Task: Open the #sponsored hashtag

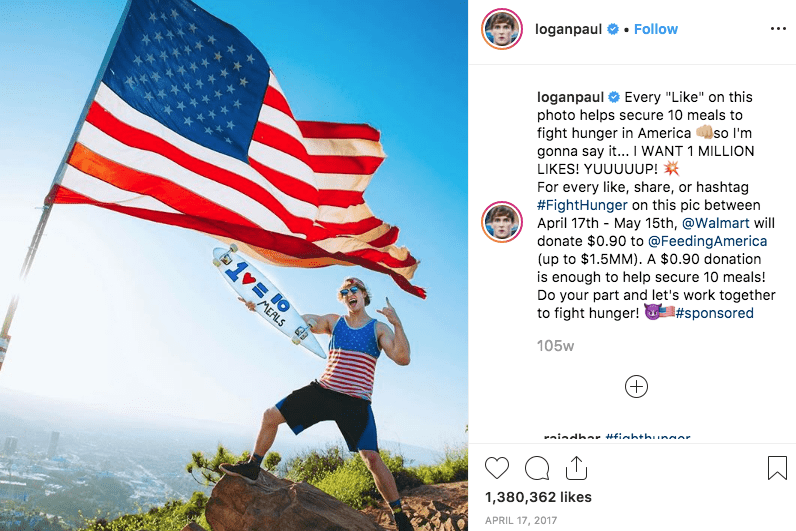Action: (x=714, y=313)
